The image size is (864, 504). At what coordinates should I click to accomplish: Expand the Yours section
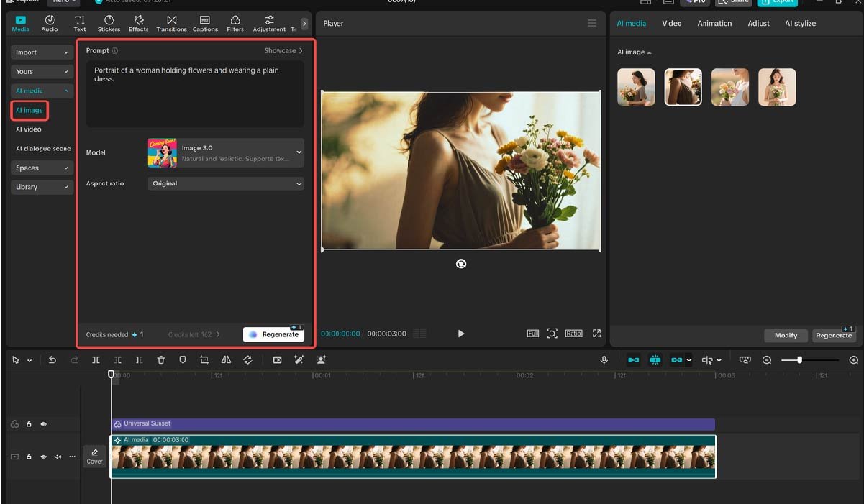point(42,72)
